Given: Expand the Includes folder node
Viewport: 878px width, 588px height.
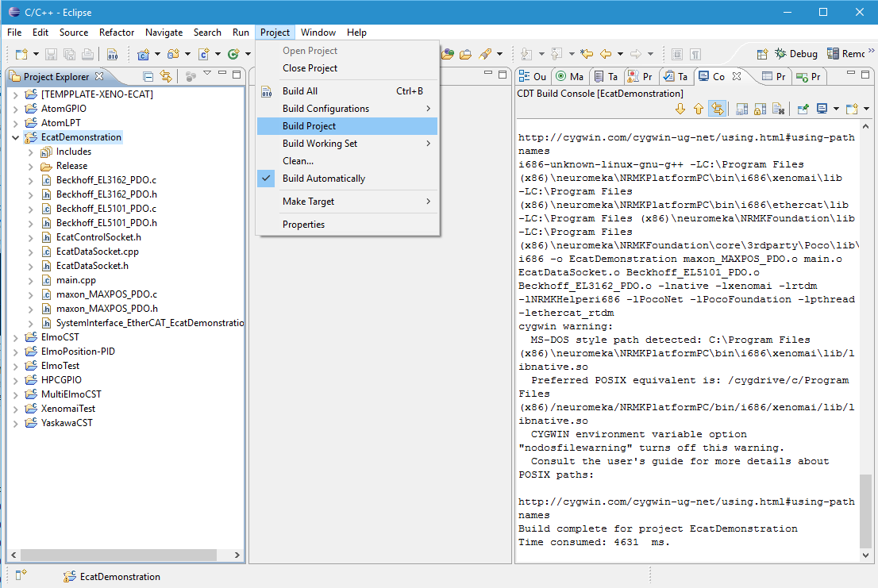Looking at the screenshot, I should point(31,152).
